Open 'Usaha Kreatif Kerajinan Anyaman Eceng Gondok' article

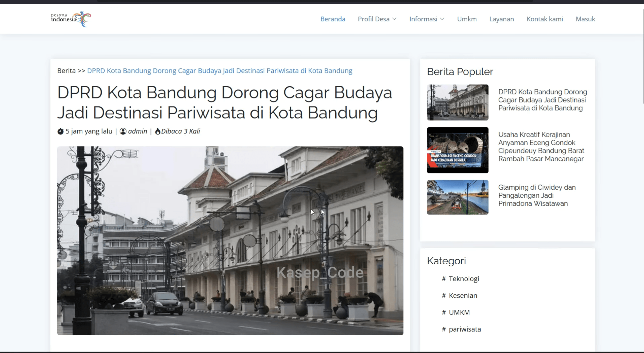541,147
